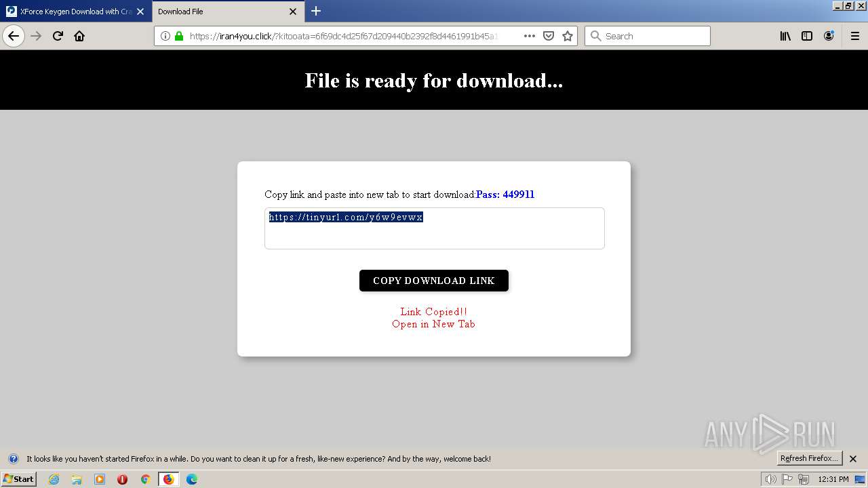Go back to the previous page

14,36
